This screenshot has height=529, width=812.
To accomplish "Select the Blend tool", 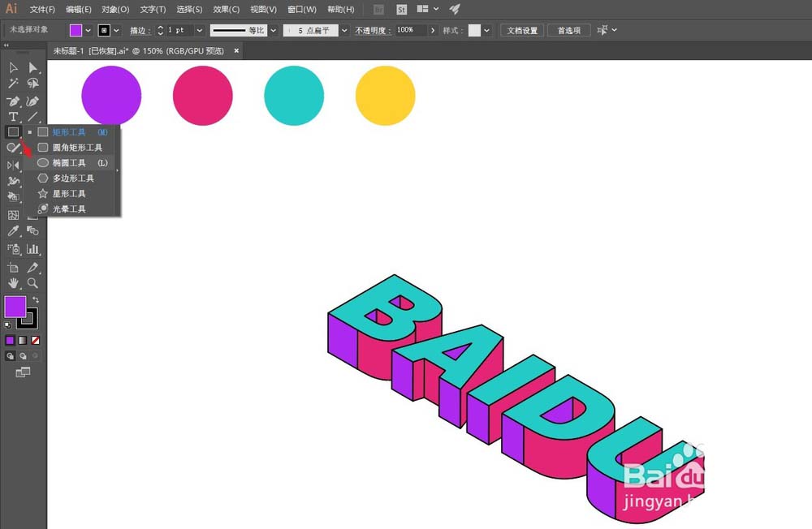I will coord(32,231).
